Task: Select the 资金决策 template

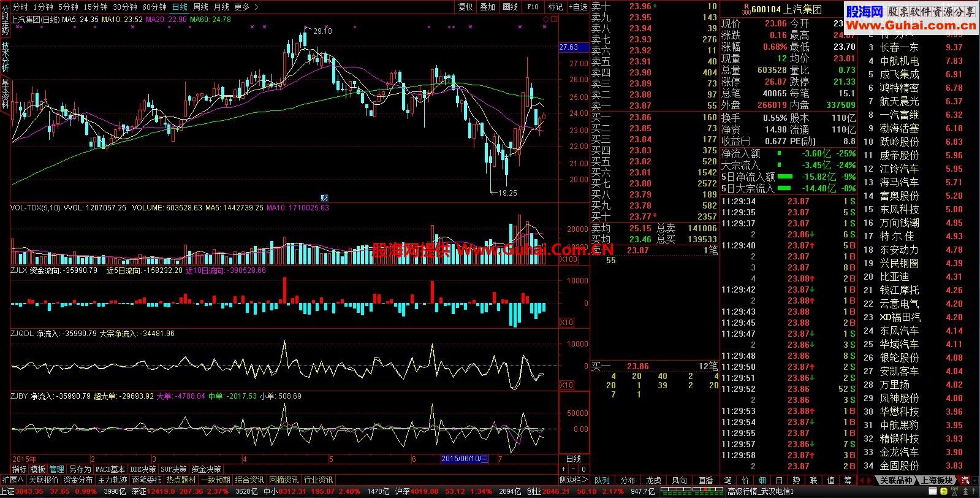Action: [x=206, y=469]
